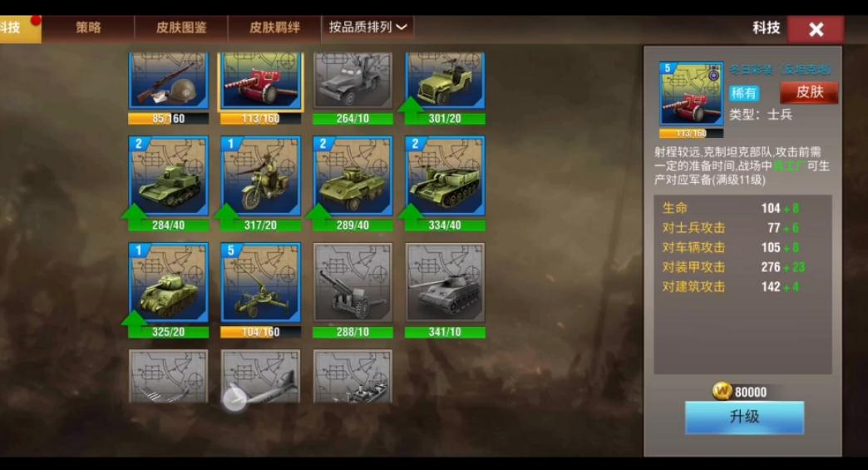Open the 皮肤图鉴 tab
This screenshot has height=470, width=868.
(x=181, y=27)
